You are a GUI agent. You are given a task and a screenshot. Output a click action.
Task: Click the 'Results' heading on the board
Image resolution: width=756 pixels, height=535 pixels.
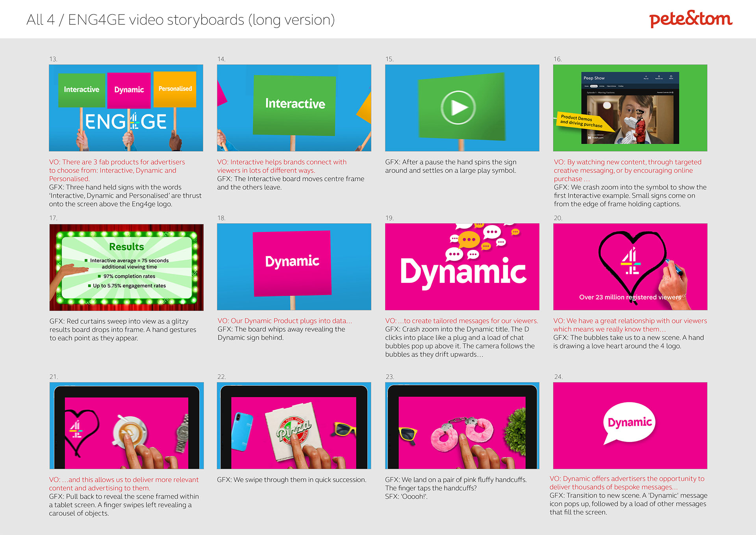126,247
